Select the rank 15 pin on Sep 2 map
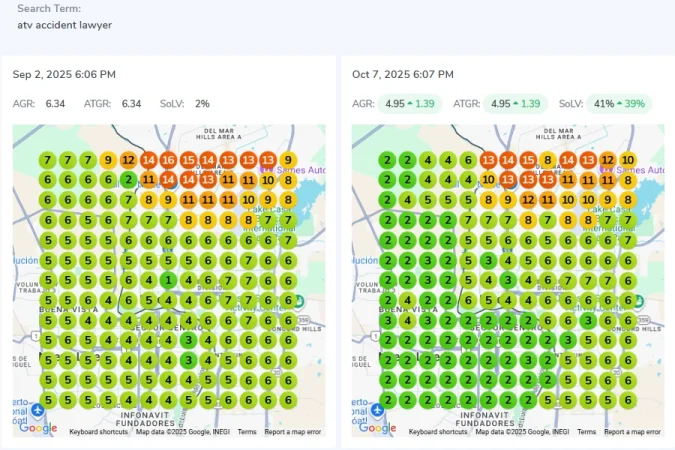The image size is (675, 450). click(188, 160)
